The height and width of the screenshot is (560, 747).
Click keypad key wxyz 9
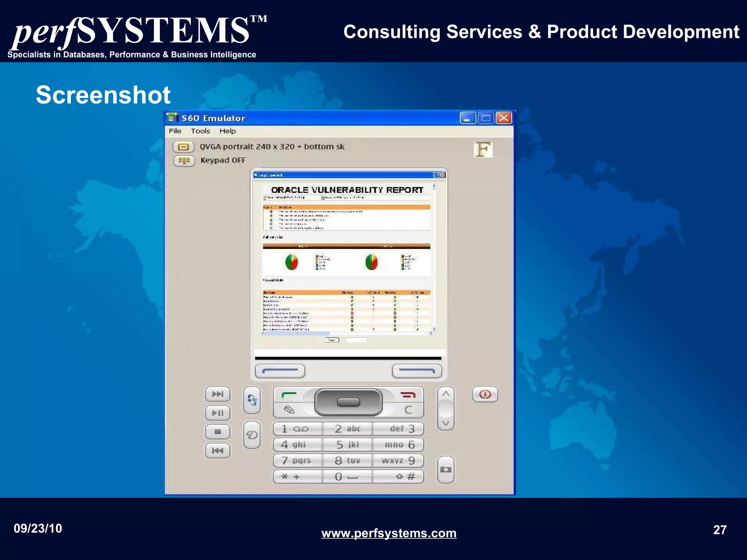[398, 460]
